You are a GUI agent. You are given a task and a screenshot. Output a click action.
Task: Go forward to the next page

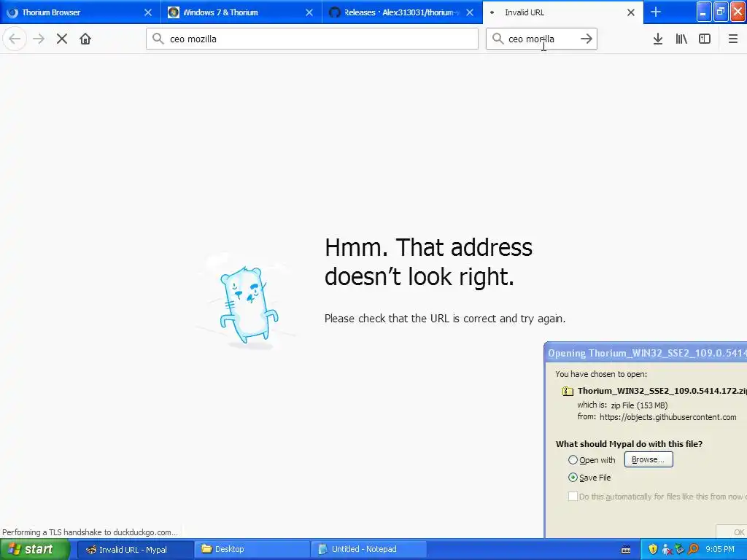tap(39, 39)
